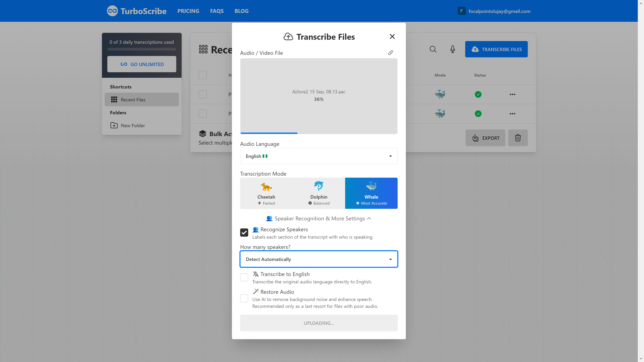Click the 36% upload progress text
This screenshot has height=362, width=644.
(x=319, y=99)
